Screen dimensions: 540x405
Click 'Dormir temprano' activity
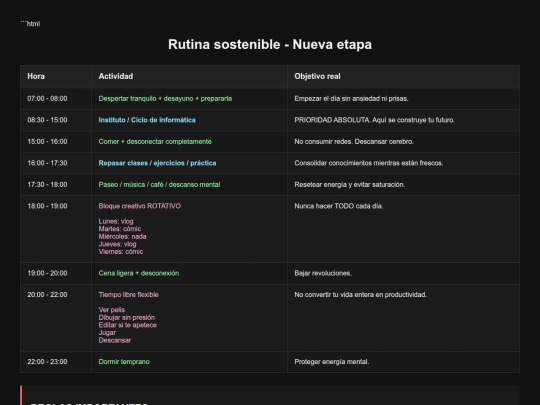(x=124, y=362)
